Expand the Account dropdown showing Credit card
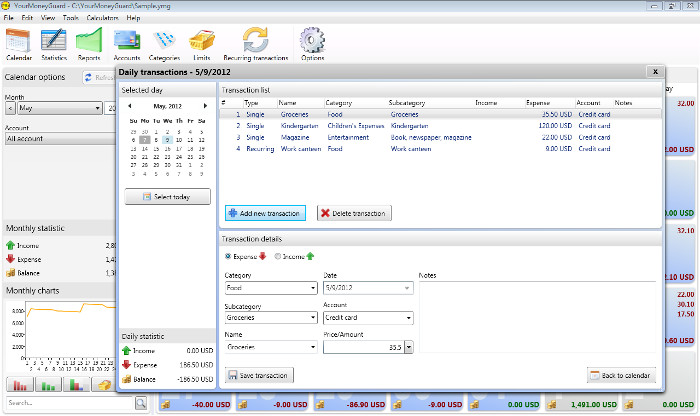Screen dimensions: 700x416 coord(409,318)
